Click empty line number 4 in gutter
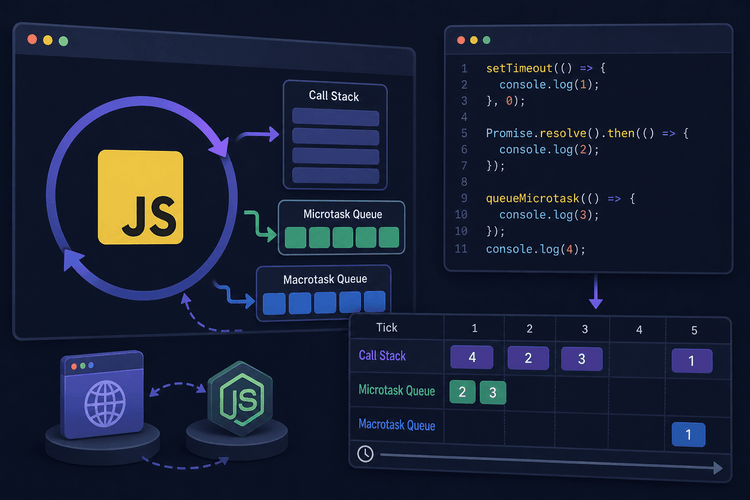The width and height of the screenshot is (750, 500). click(464, 117)
